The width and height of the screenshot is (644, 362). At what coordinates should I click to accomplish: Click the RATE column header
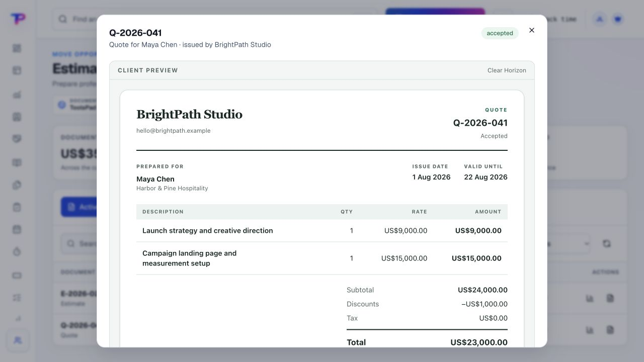[419, 212]
